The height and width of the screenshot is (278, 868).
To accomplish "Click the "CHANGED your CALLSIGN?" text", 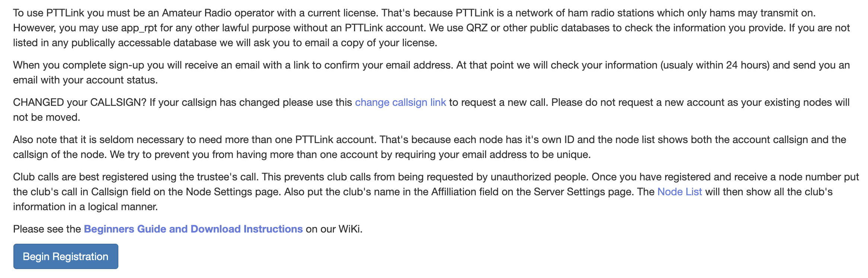I will pyautogui.click(x=80, y=102).
